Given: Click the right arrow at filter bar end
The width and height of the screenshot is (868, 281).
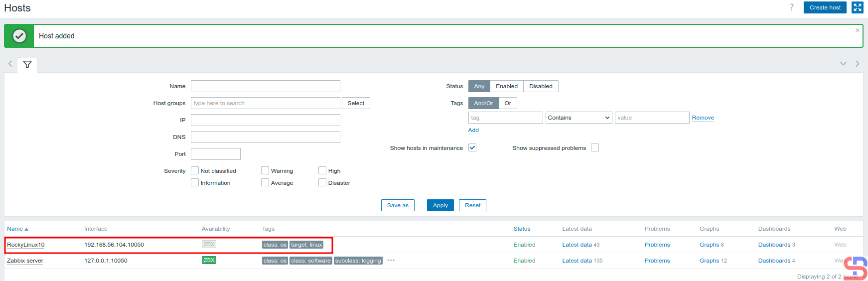Looking at the screenshot, I should [857, 64].
